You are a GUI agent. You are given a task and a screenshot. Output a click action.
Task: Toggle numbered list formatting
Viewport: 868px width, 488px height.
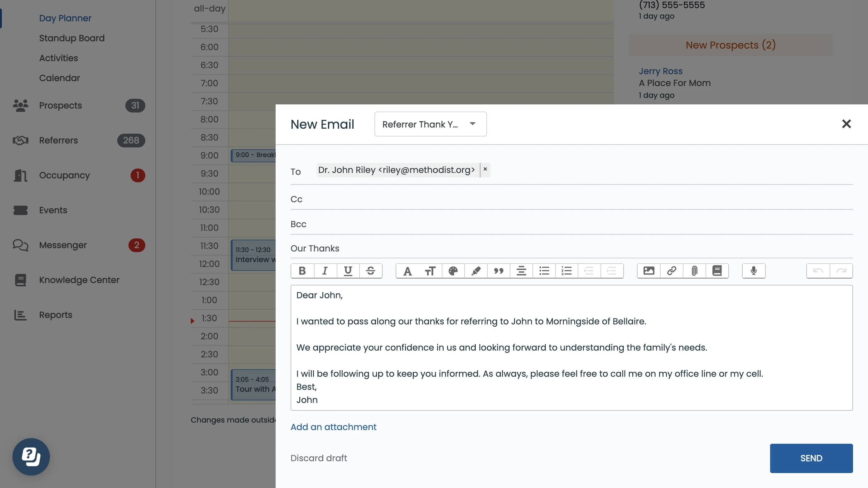tap(567, 271)
